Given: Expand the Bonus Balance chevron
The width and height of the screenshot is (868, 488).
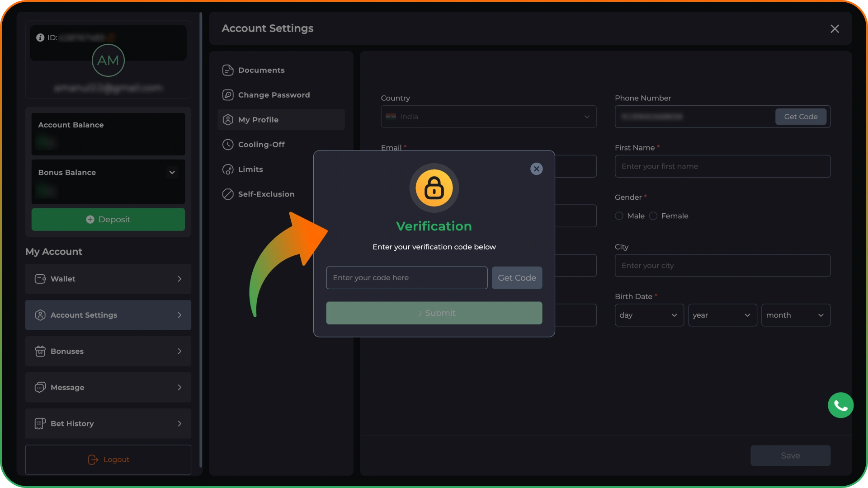Looking at the screenshot, I should pos(172,172).
